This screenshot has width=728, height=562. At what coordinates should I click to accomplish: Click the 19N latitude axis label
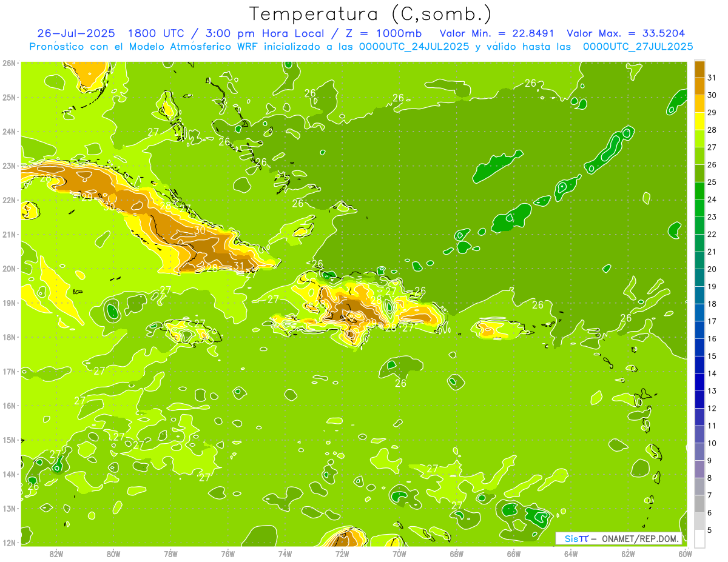(8, 303)
